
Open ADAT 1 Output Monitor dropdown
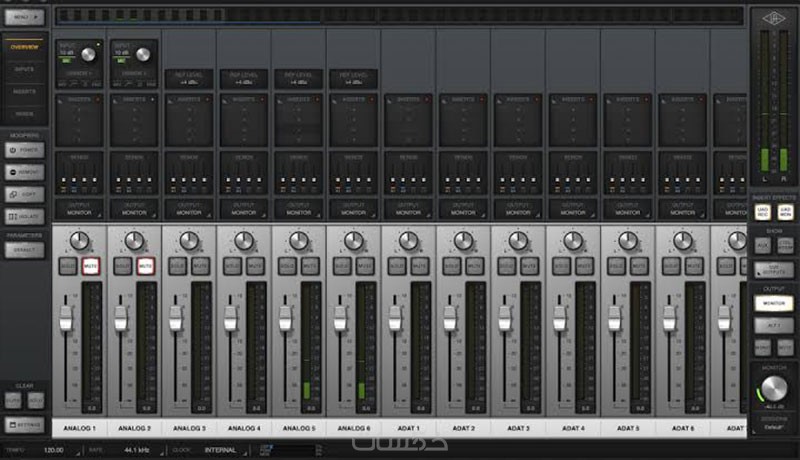[x=408, y=209]
